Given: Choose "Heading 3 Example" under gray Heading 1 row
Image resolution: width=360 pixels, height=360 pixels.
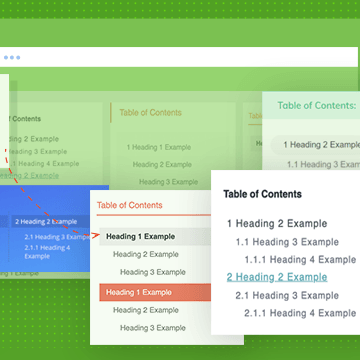Looking at the screenshot, I should [x=153, y=272].
